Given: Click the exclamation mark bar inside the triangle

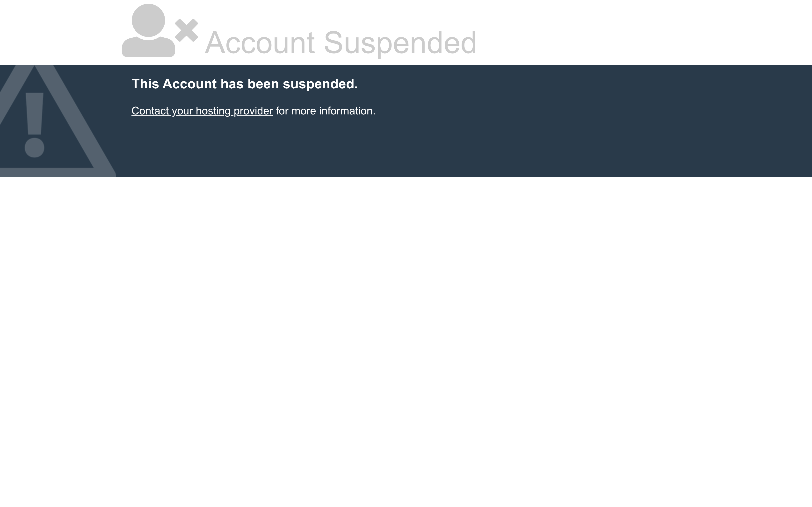Looking at the screenshot, I should pos(35,113).
